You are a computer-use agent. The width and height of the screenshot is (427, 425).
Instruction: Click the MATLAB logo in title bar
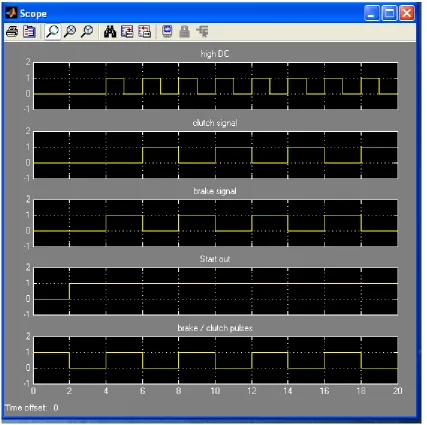click(x=11, y=13)
